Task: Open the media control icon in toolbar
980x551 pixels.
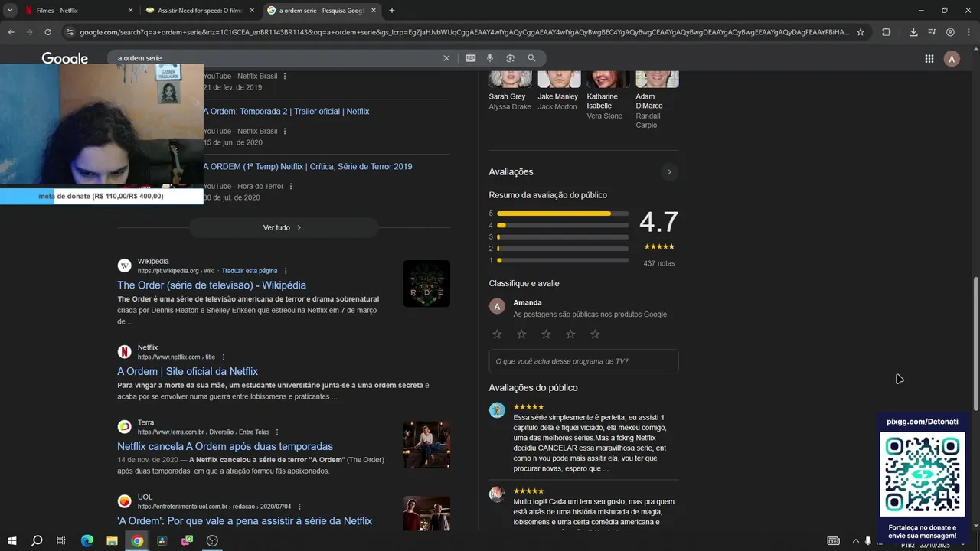Action: tap(932, 32)
